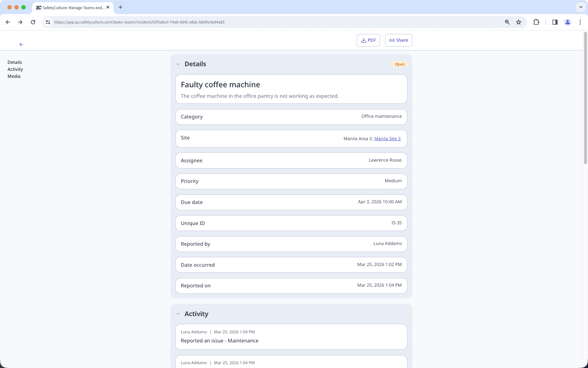The width and height of the screenshot is (588, 368).
Task: Click the browser forward navigation arrow
Action: pyautogui.click(x=20, y=22)
